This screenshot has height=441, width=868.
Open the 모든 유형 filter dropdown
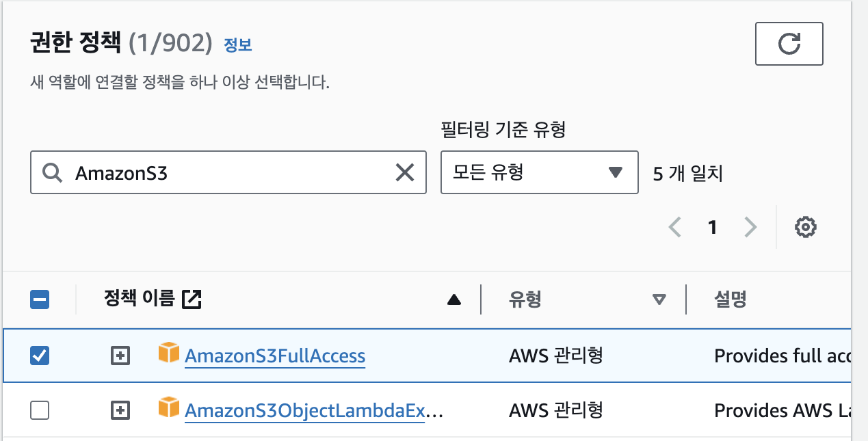point(539,172)
